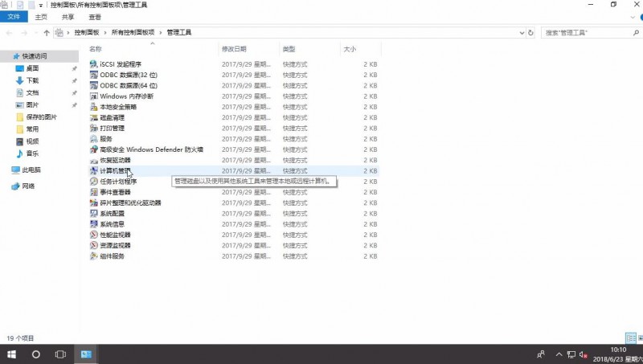
Task: Select 快速访问 in navigation pane
Action: (x=35, y=56)
